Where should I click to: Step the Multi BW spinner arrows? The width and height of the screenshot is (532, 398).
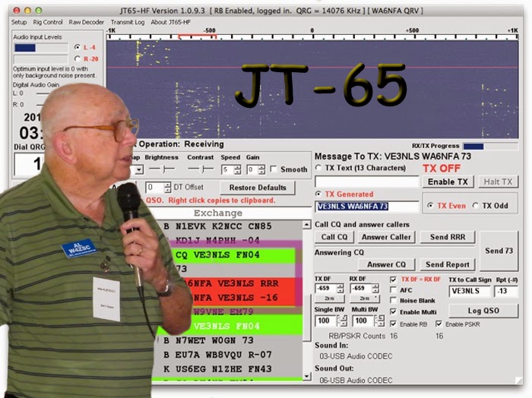point(380,321)
